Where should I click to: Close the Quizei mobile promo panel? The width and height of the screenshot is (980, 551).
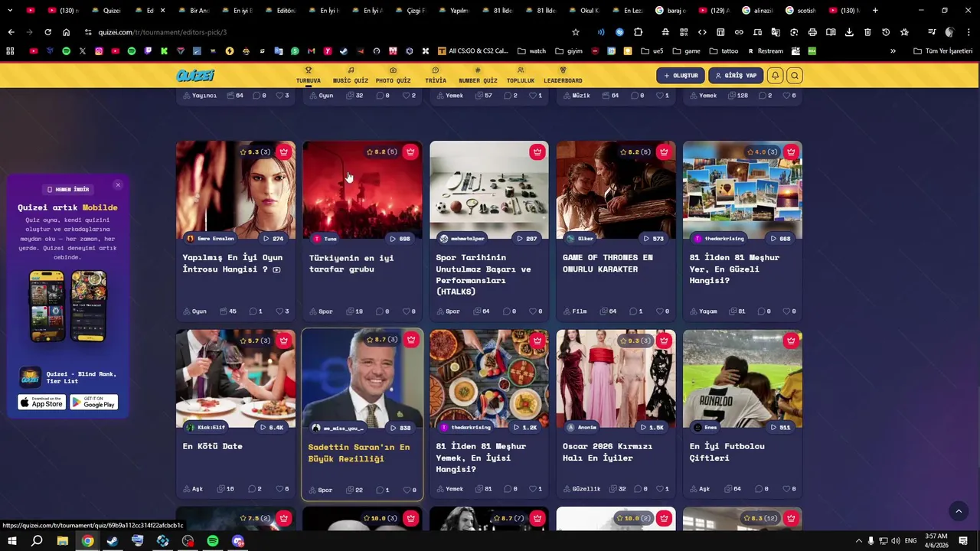(118, 185)
